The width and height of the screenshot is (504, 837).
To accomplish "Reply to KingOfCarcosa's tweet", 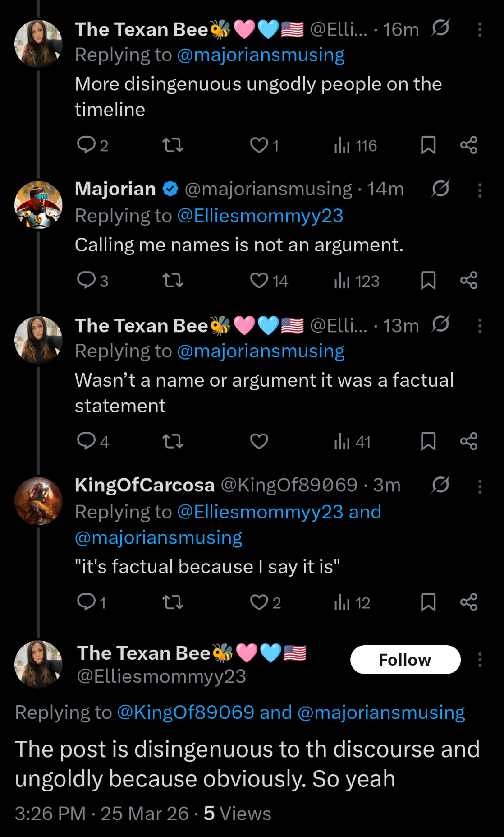I will [86, 602].
